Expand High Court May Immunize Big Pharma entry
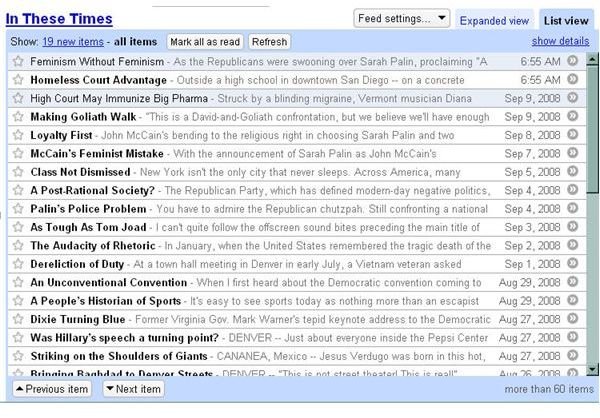The width and height of the screenshot is (600, 418). click(297, 98)
